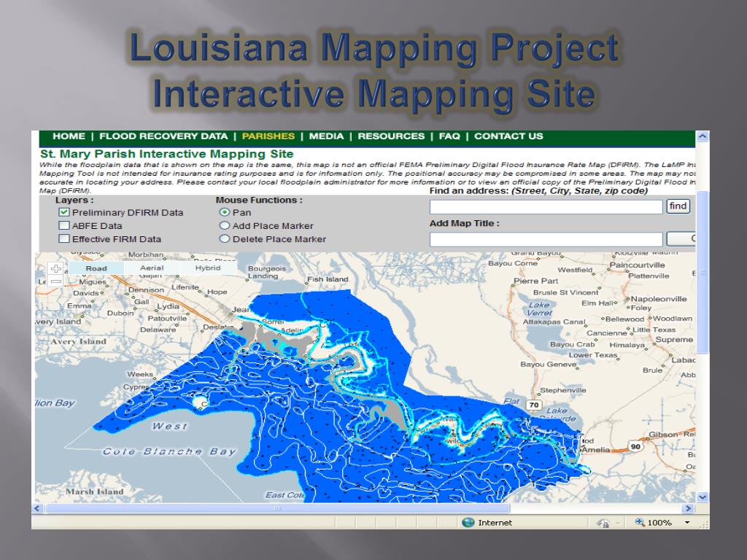Click the browser scroll up arrow
747x560 pixels.
click(703, 136)
